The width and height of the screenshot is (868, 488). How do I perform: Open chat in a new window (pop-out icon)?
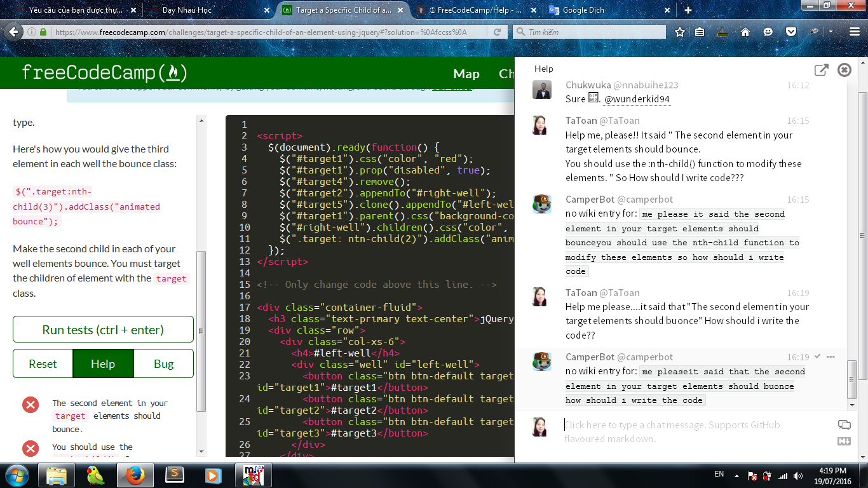point(821,71)
